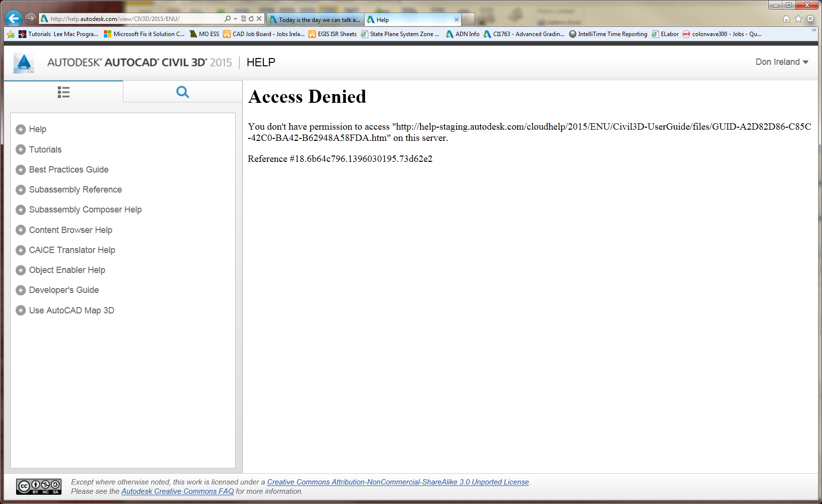This screenshot has height=504, width=822.
Task: Open the browser Tools gear icon
Action: [810, 19]
